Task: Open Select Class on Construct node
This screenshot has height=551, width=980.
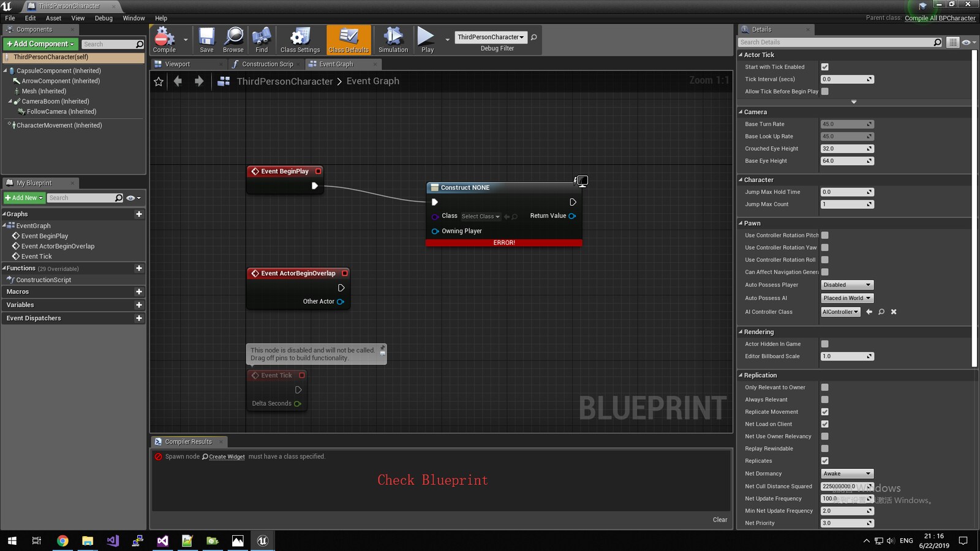Action: 480,216
